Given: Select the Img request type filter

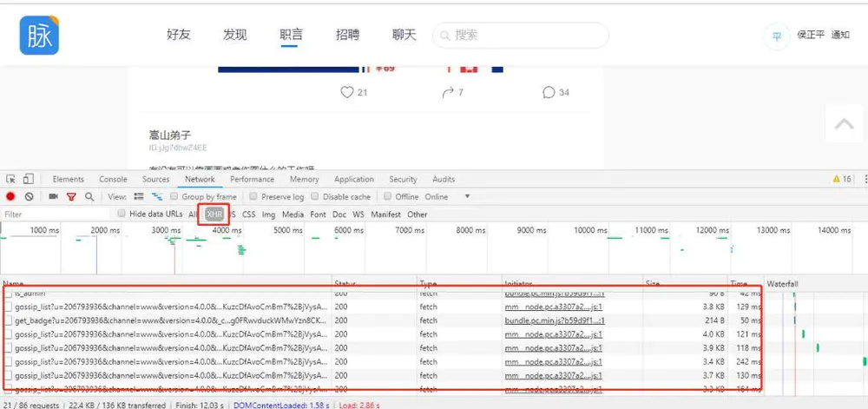Looking at the screenshot, I should (x=268, y=214).
